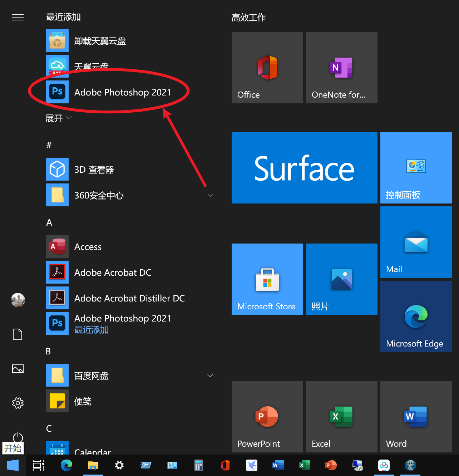
Task: Open Excel from the taskbar
Action: tap(305, 465)
